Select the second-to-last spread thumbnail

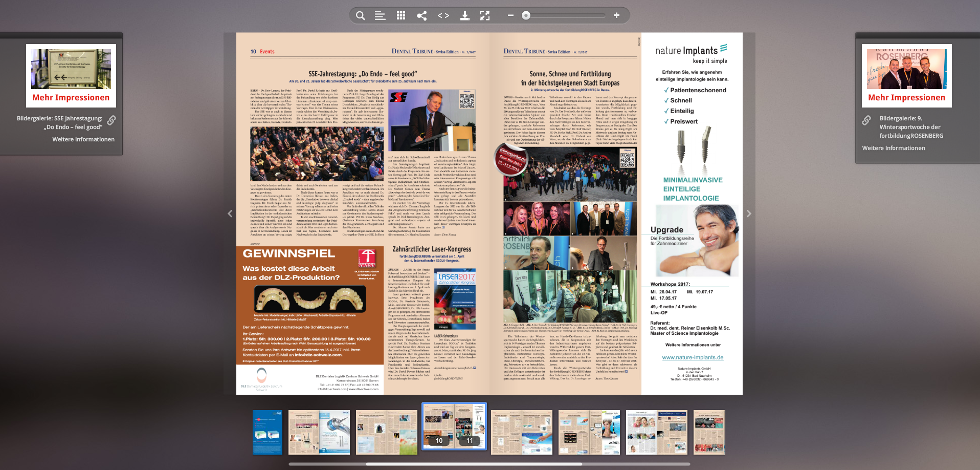point(657,432)
